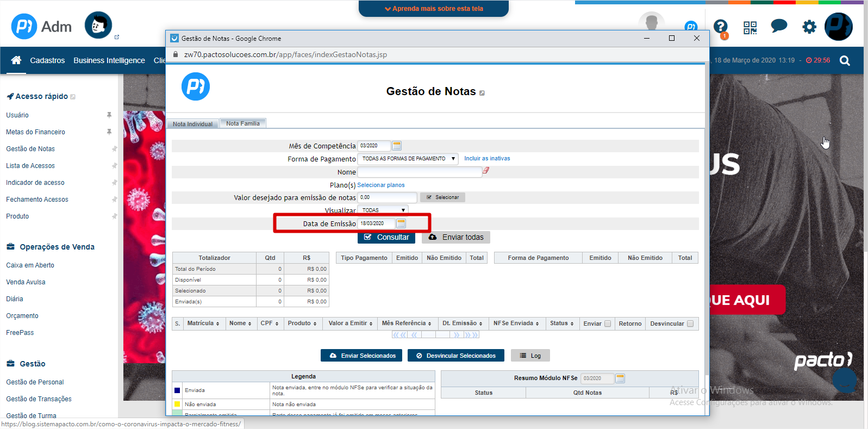Click the yellow 'Não enviada' legend swatch
868x429 pixels.
click(x=177, y=404)
